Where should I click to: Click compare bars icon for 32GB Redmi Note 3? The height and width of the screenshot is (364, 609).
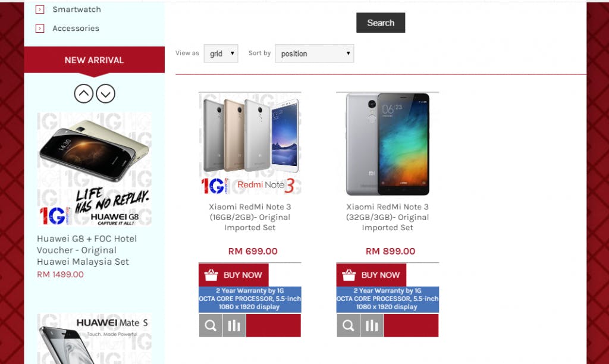point(372,325)
